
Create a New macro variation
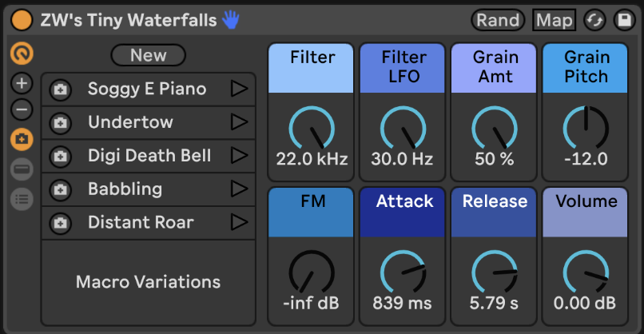tap(148, 55)
